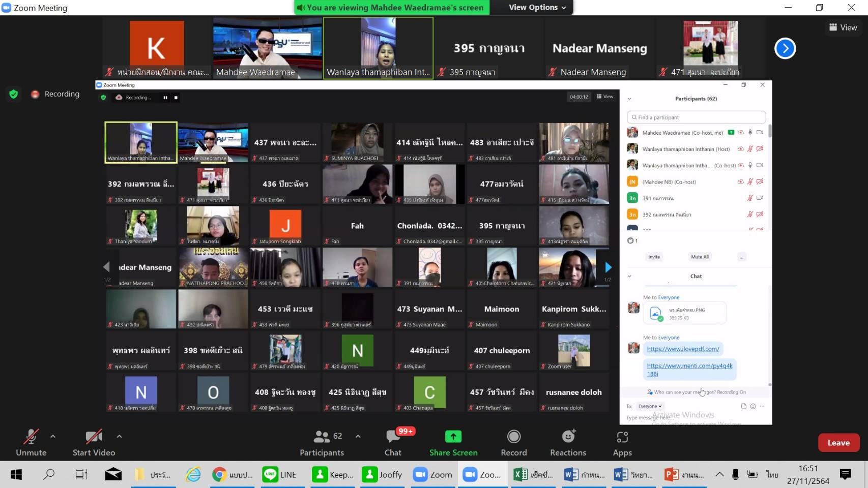Open the Apps panel
Image resolution: width=868 pixels, height=488 pixels.
pos(622,443)
